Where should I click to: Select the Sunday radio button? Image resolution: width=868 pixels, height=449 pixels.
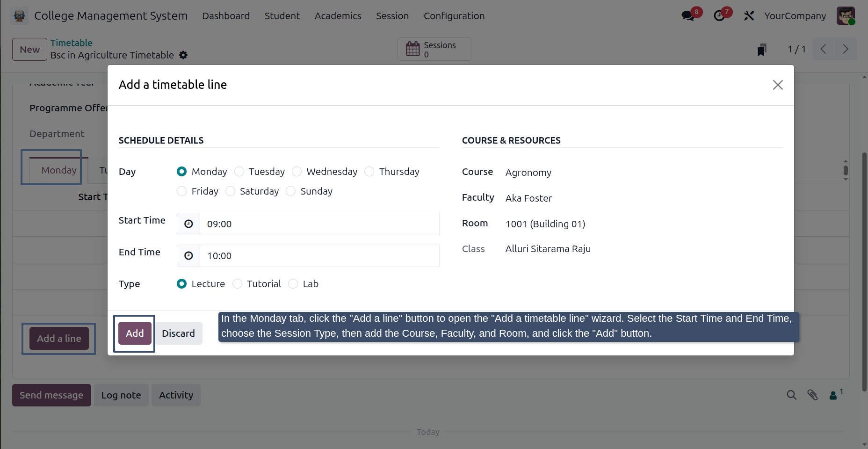click(x=290, y=191)
